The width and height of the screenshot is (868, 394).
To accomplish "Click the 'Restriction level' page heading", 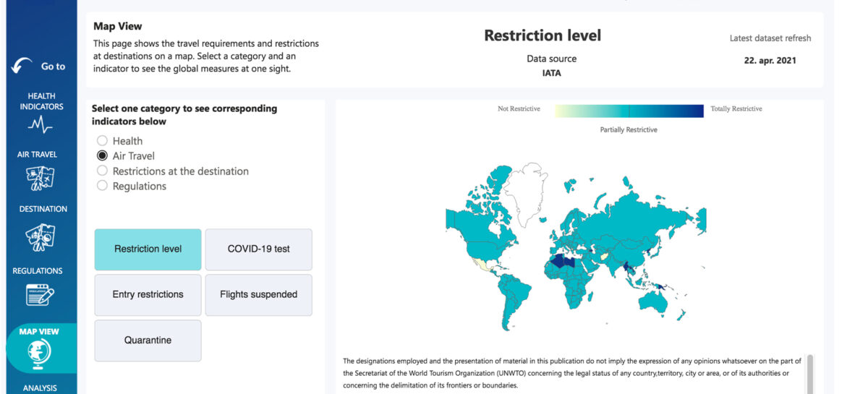I will (542, 35).
